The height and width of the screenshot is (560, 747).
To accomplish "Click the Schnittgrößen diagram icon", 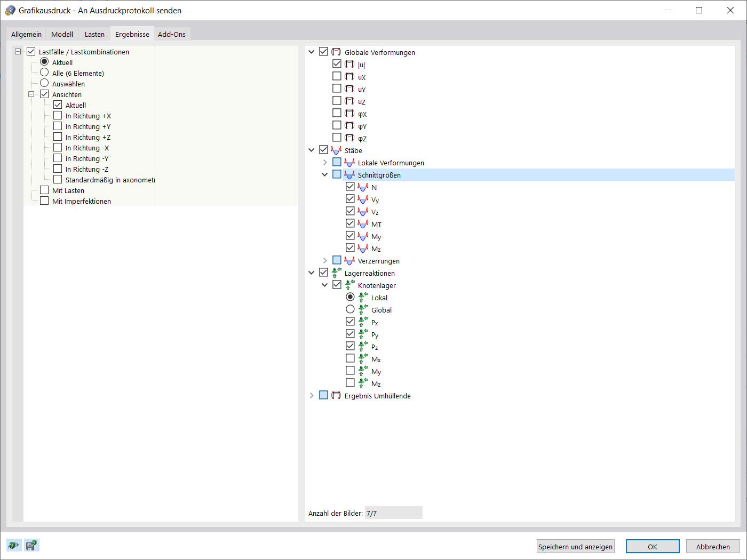I will coord(349,174).
